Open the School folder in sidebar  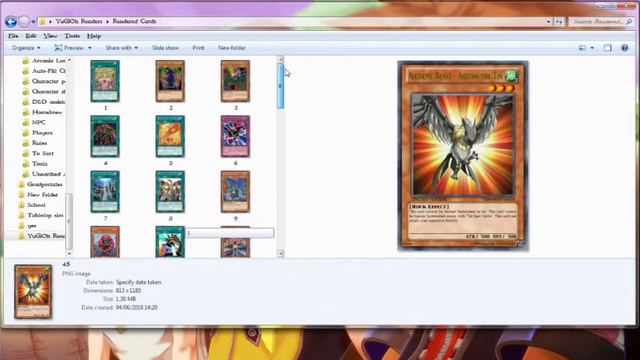tap(36, 205)
